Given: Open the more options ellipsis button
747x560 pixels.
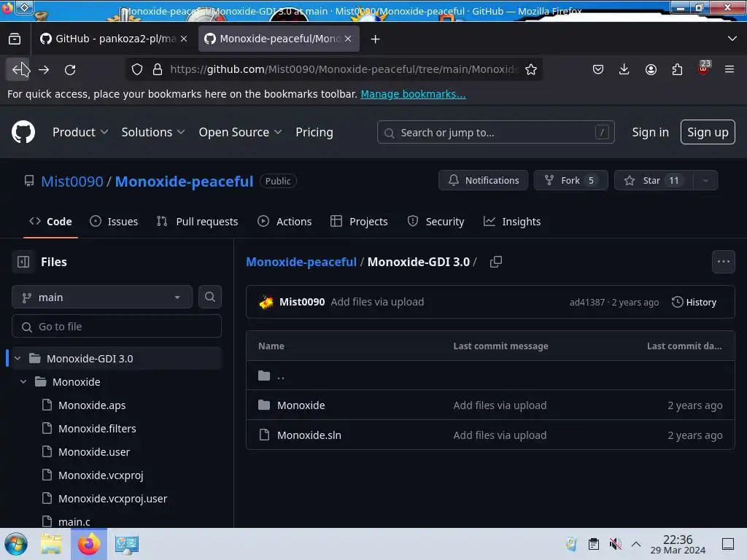Looking at the screenshot, I should pos(723,262).
